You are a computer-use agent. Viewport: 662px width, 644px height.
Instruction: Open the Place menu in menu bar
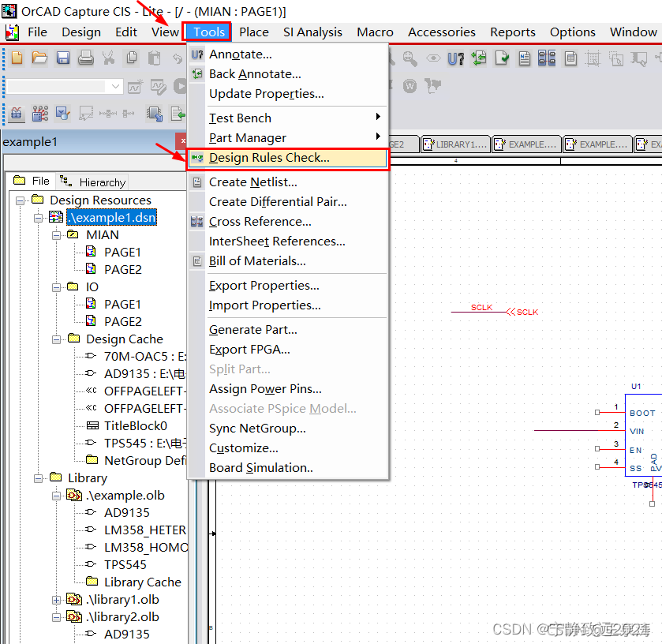tap(253, 32)
